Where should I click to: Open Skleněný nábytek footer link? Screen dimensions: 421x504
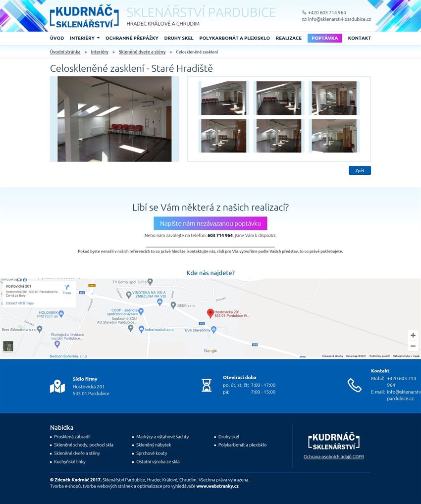point(154,445)
